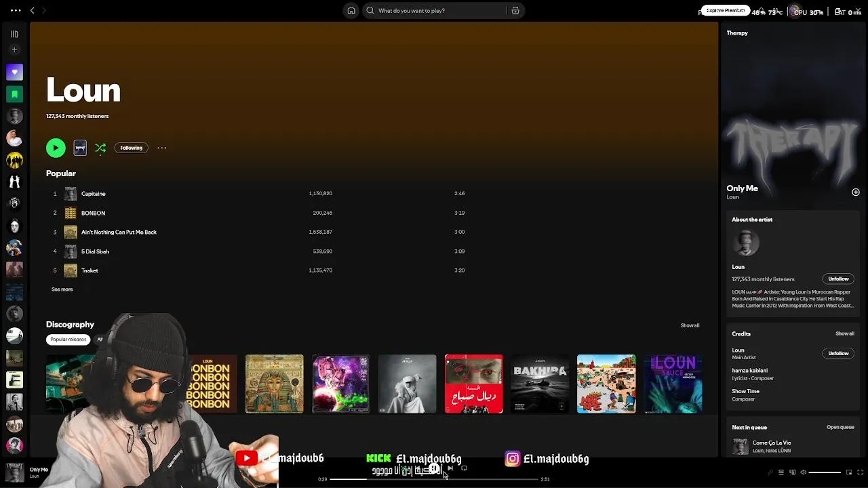Image resolution: width=868 pixels, height=488 pixels.
Task: Add Only Me to Liked Songs
Action: coord(855,192)
